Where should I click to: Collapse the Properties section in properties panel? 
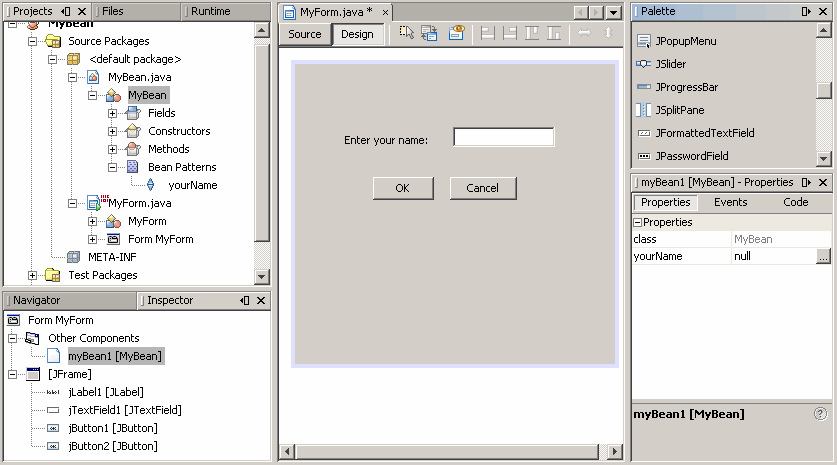coord(637,222)
